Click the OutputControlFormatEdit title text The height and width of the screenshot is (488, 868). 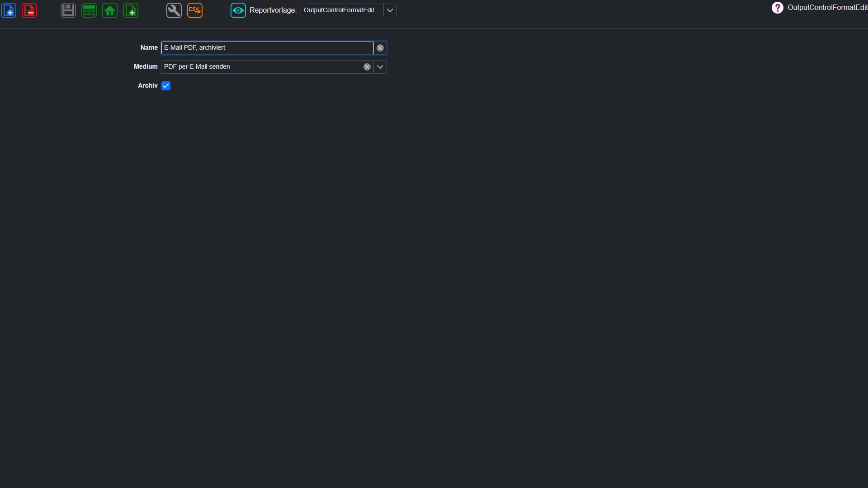(827, 7)
